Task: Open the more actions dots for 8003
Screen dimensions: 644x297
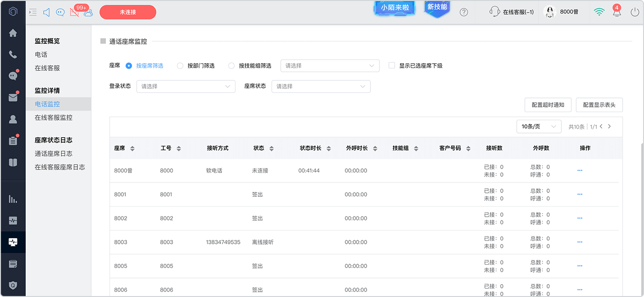Action: (579, 242)
